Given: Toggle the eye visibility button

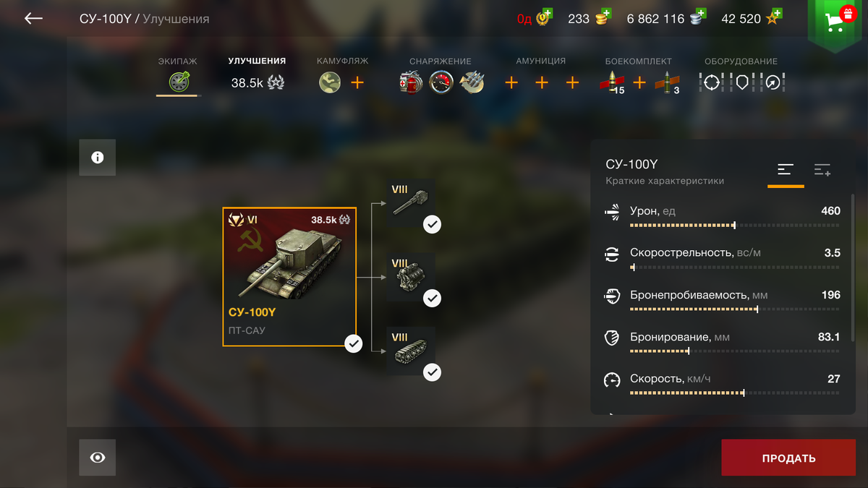Looking at the screenshot, I should pyautogui.click(x=98, y=458).
